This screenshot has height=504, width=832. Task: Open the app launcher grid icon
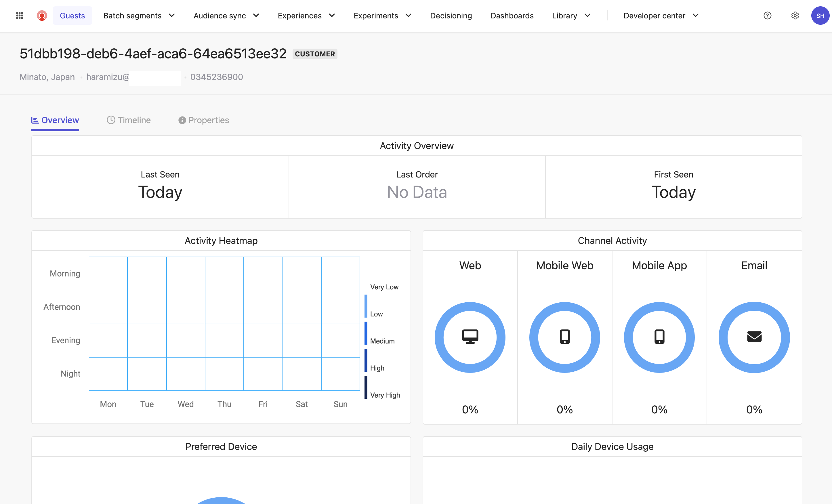tap(20, 16)
